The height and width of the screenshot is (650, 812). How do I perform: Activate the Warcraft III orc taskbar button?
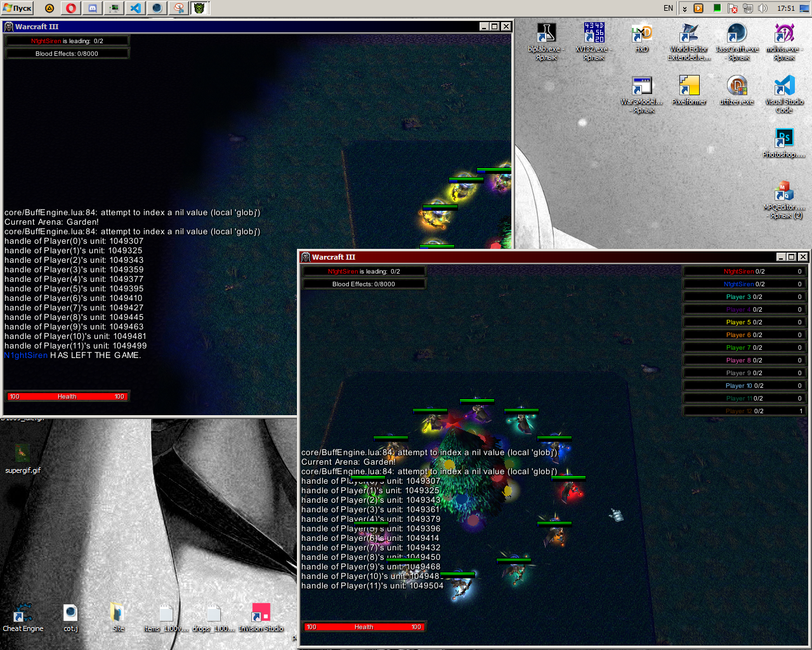point(199,8)
